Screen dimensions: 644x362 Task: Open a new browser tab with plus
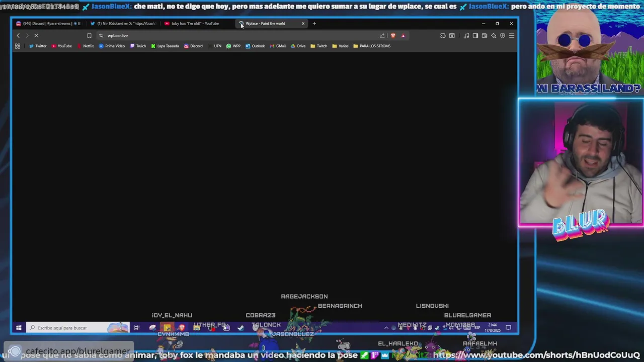coord(314,24)
